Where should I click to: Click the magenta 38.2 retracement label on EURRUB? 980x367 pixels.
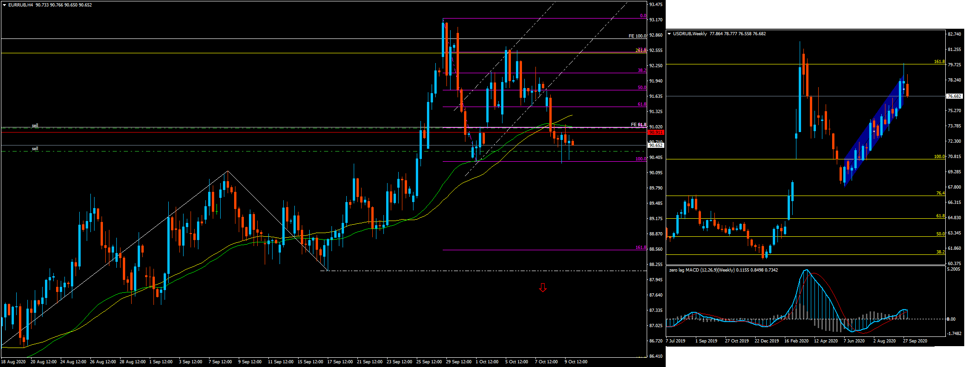(x=642, y=71)
